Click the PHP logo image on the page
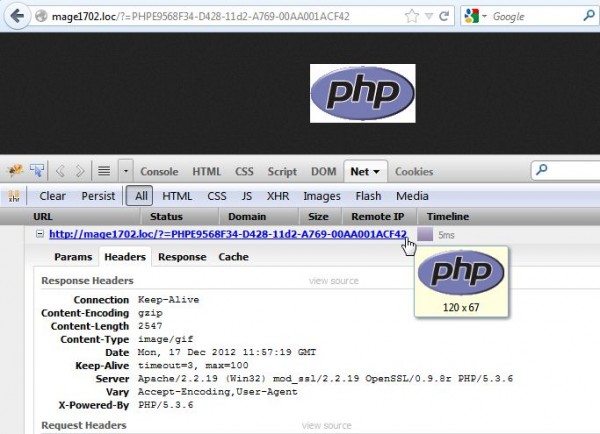600x434 pixels. [x=362, y=93]
